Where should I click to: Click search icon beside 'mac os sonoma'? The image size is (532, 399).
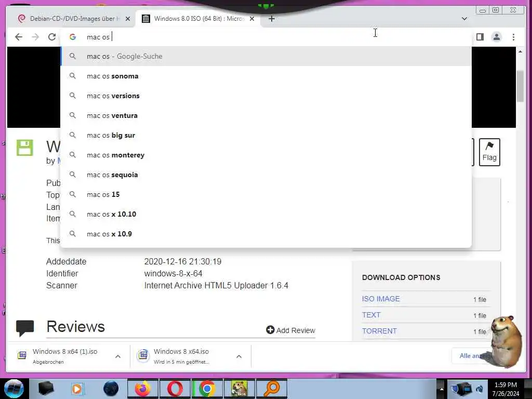tap(73, 76)
